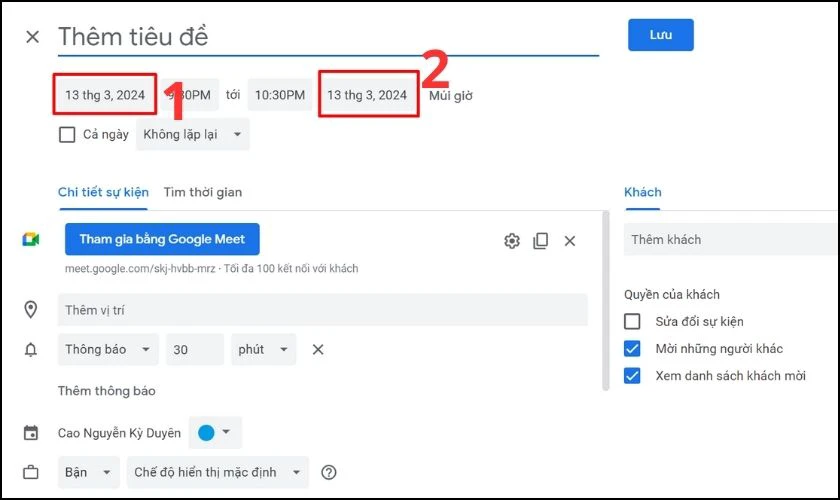Image resolution: width=840 pixels, height=500 pixels.
Task: Open the Bận availability dropdown
Action: point(88,472)
